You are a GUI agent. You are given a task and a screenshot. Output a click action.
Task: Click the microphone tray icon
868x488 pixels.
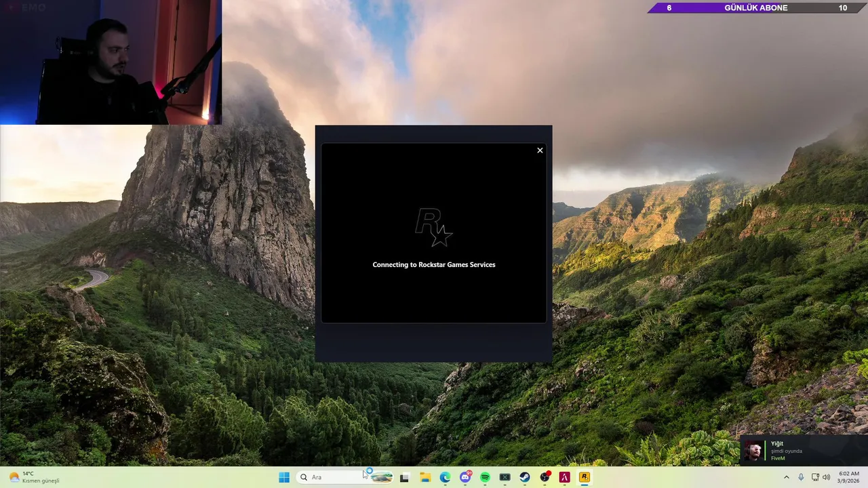point(801,477)
